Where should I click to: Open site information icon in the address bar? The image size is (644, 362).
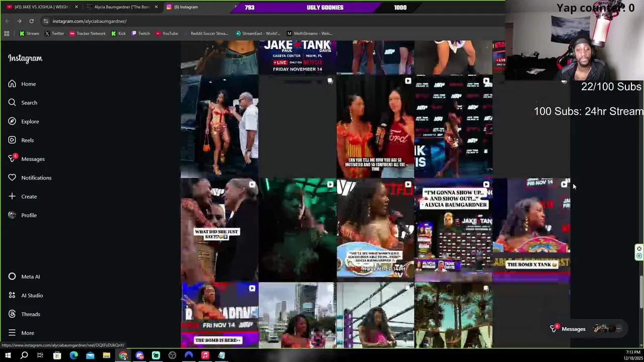(46, 21)
